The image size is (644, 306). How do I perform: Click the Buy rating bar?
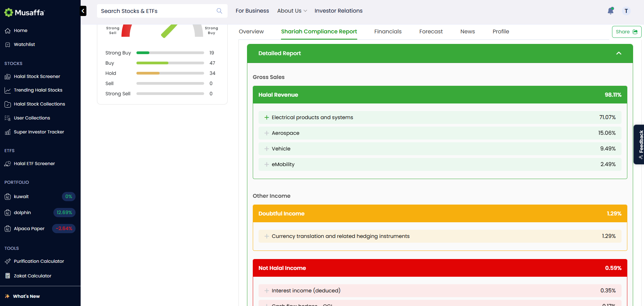170,63
